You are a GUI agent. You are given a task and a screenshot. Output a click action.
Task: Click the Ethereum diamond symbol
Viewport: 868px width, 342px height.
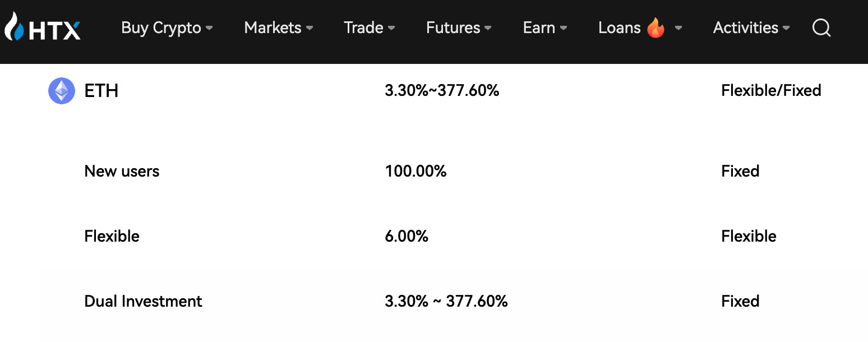point(61,90)
